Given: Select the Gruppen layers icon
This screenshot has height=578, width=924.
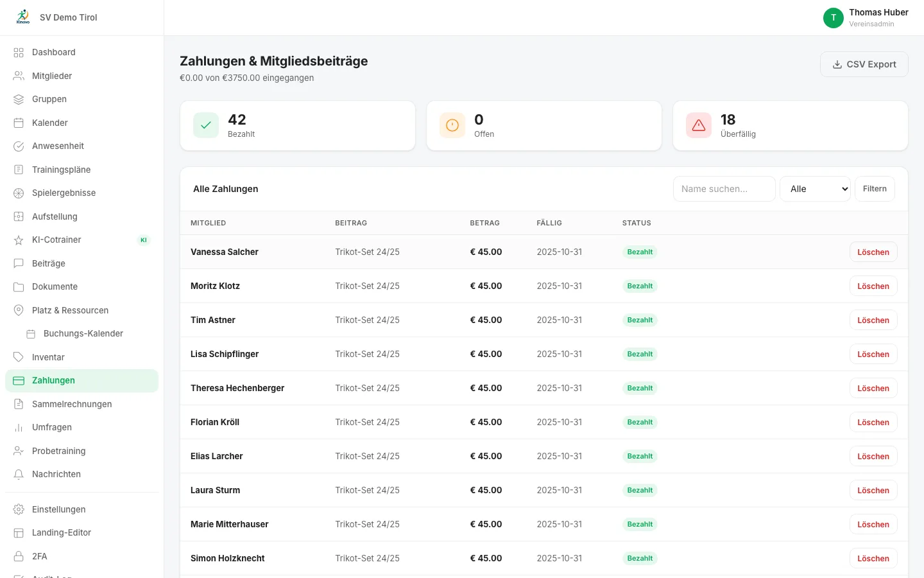Looking at the screenshot, I should (x=19, y=99).
